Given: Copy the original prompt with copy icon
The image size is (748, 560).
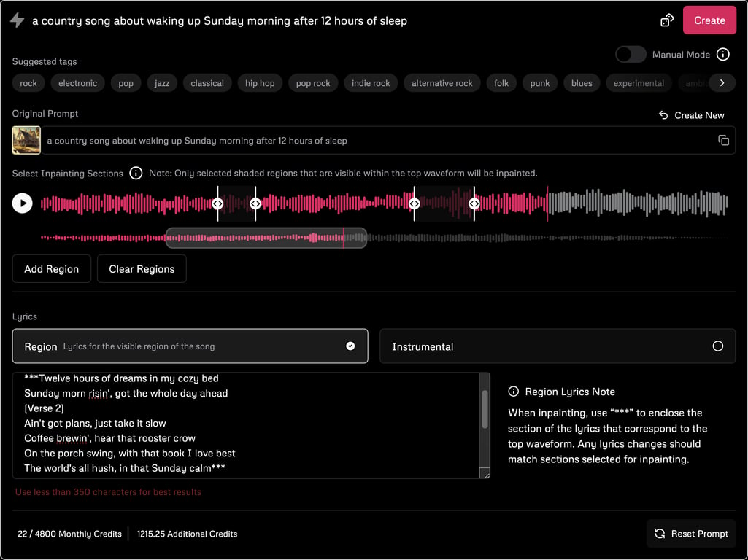Looking at the screenshot, I should pos(723,140).
